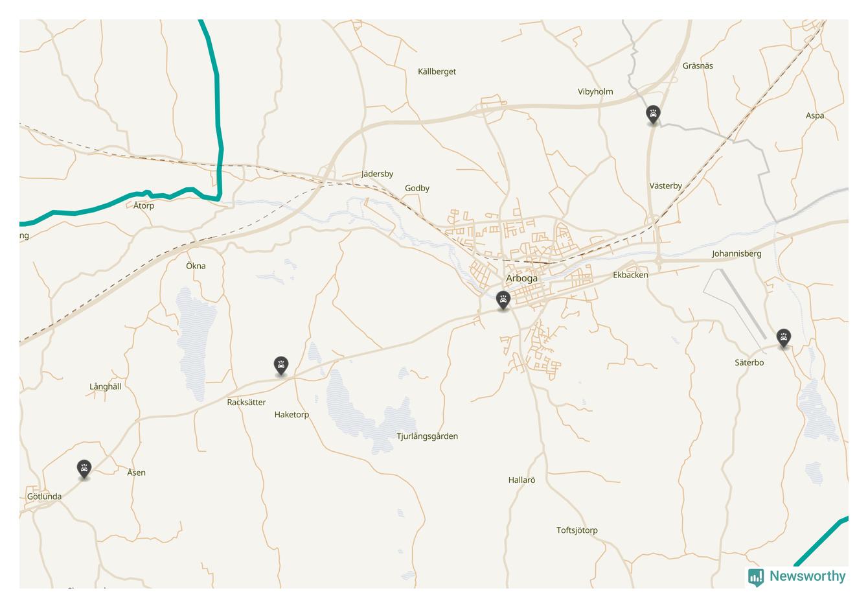
Task: Click the Källberget label
Action: pyautogui.click(x=437, y=71)
